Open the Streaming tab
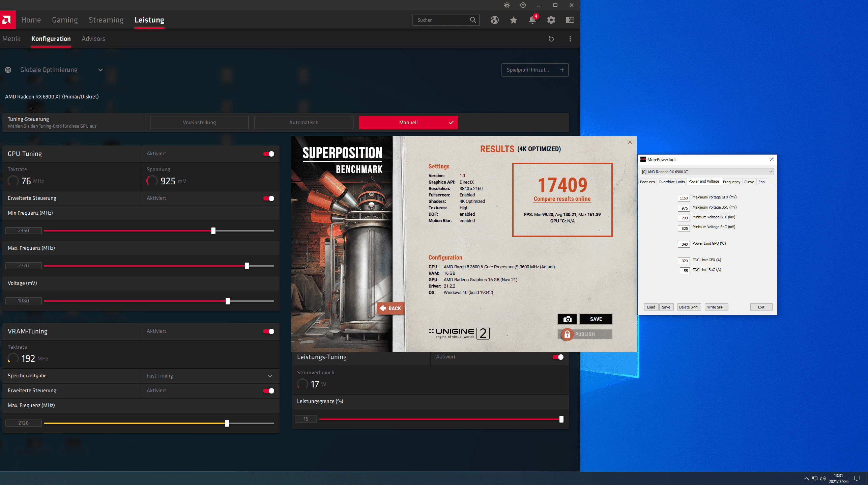 pos(106,20)
